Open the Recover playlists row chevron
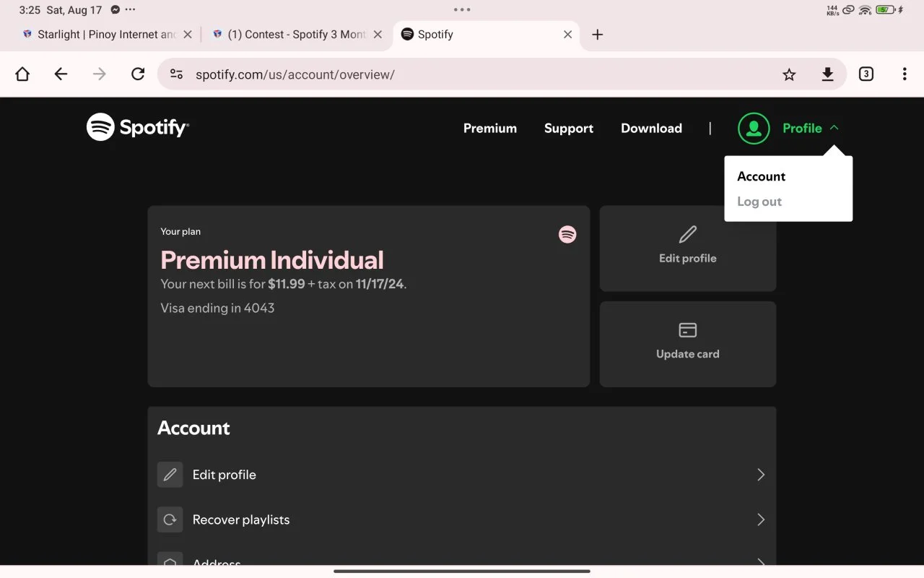 point(760,519)
